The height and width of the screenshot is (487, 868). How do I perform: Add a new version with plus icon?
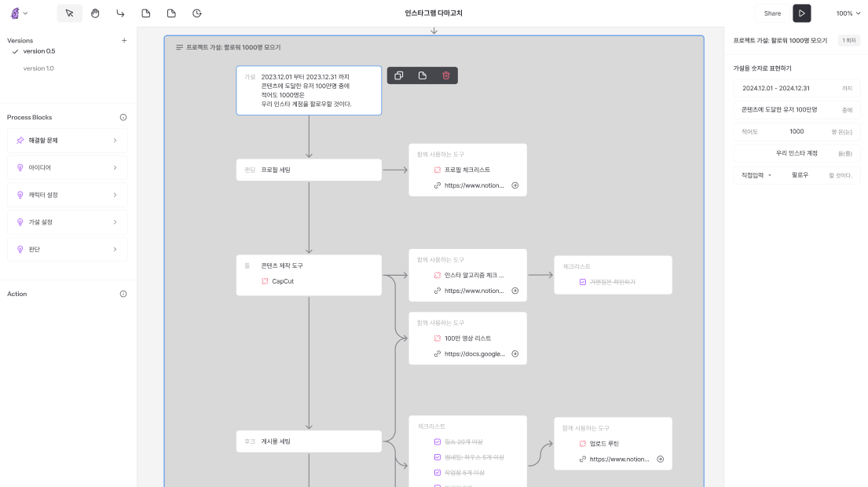tap(123, 41)
